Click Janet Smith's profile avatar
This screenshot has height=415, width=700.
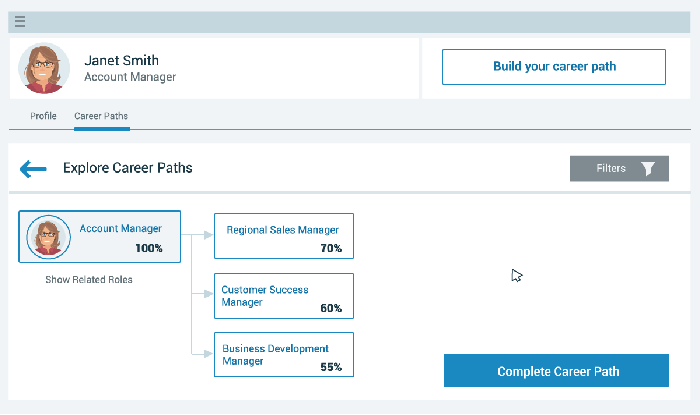pos(44,69)
